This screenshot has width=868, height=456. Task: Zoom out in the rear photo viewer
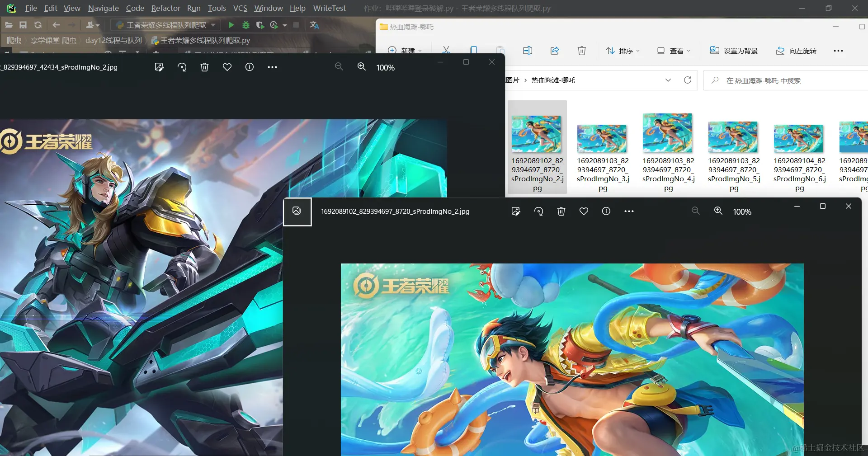pyautogui.click(x=339, y=67)
